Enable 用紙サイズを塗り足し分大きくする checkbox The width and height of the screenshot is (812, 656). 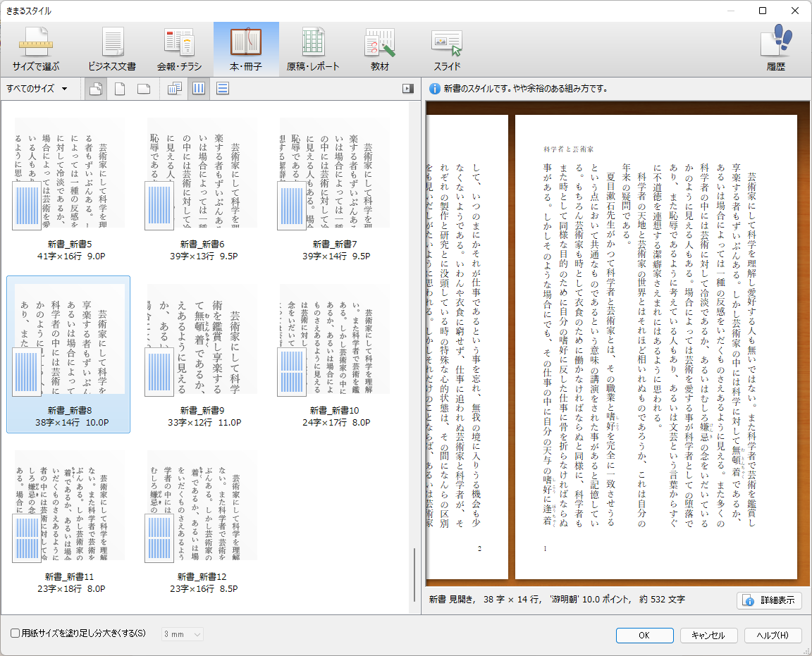click(16, 633)
